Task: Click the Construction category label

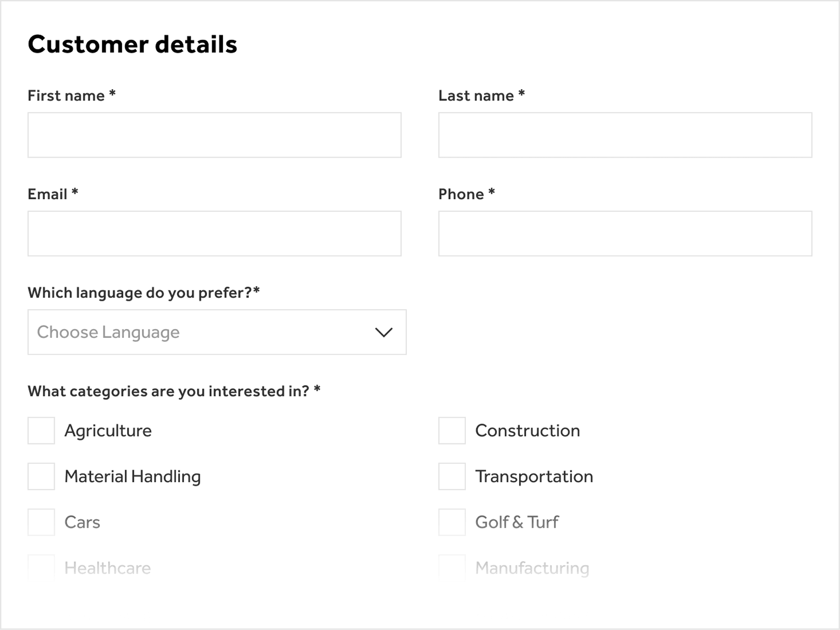Action: pos(528,431)
